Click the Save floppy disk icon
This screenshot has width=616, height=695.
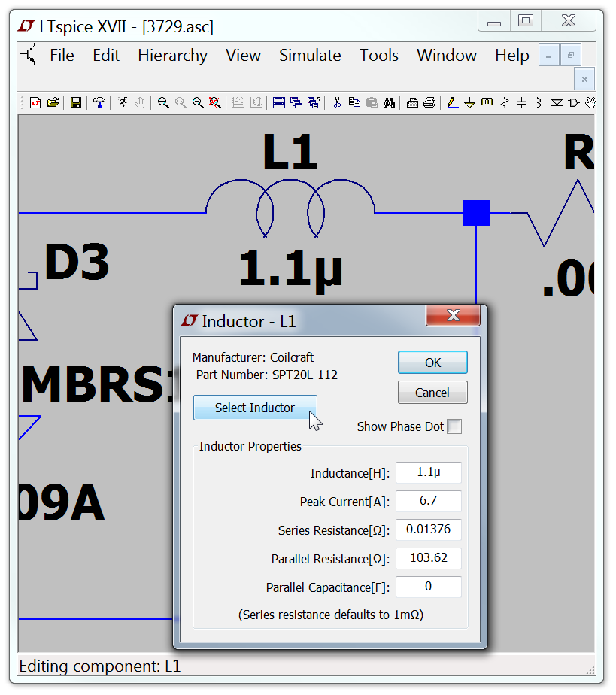point(76,103)
